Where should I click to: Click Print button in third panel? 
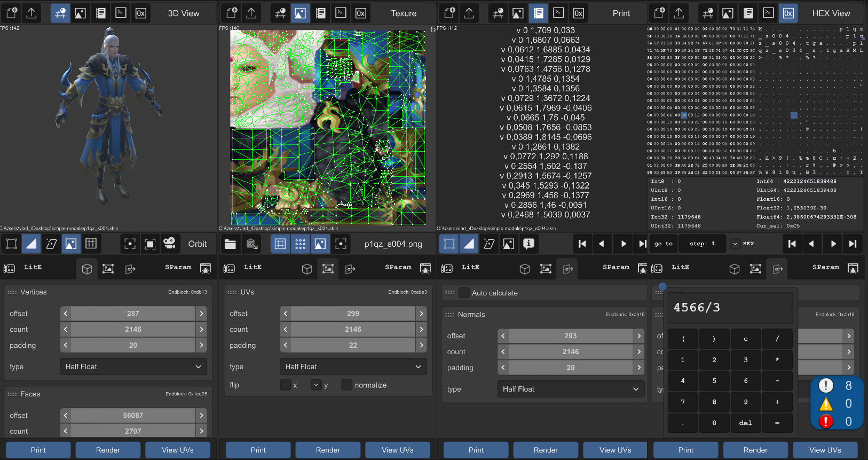coord(476,450)
